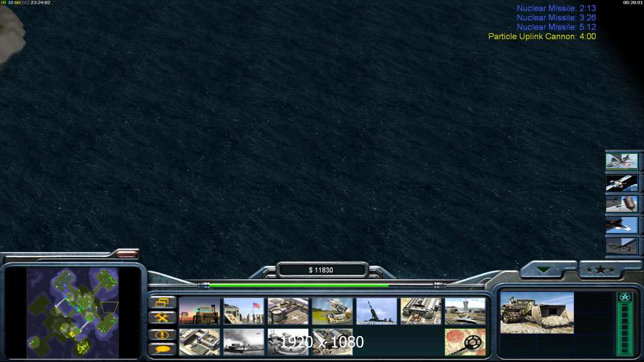Select the Supply Drop Zone build icon
The height and width of the screenshot is (362, 644).
pyautogui.click(x=244, y=342)
